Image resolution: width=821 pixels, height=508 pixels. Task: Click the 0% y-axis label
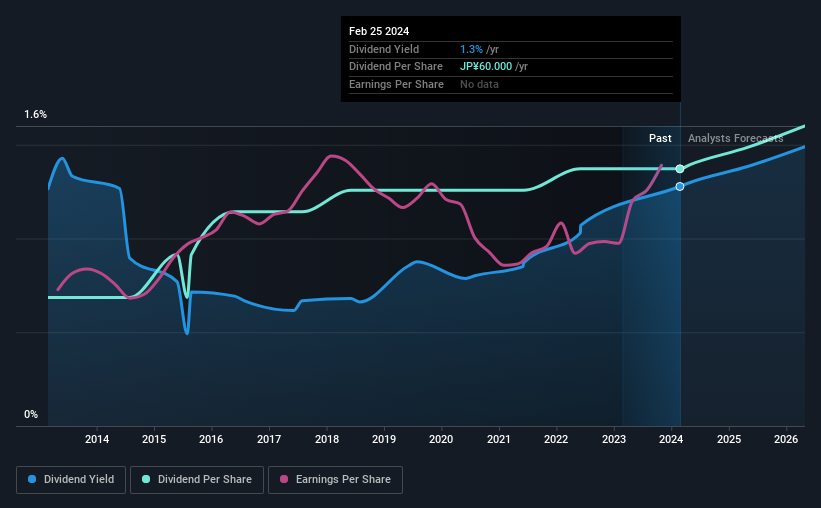[31, 414]
